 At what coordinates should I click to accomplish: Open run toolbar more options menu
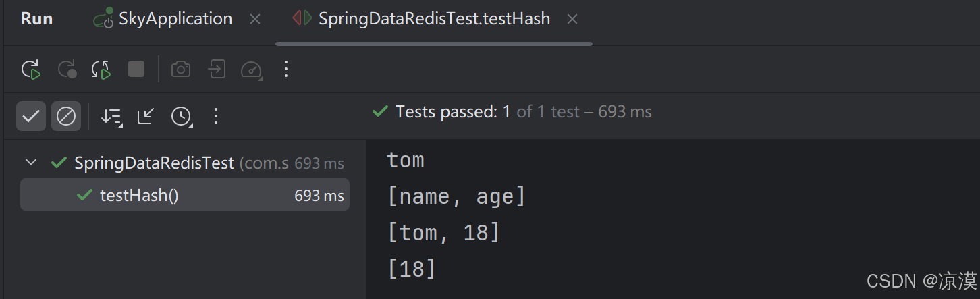point(286,69)
